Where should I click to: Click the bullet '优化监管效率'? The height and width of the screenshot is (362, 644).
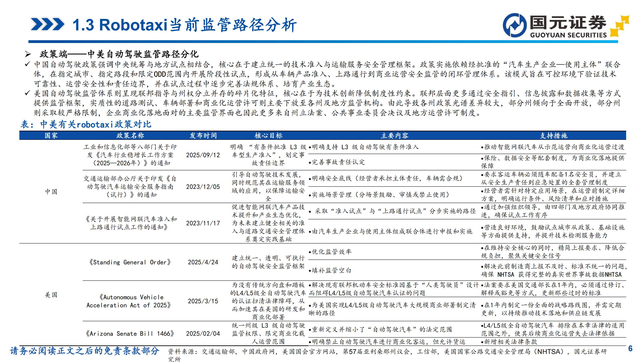330,252
